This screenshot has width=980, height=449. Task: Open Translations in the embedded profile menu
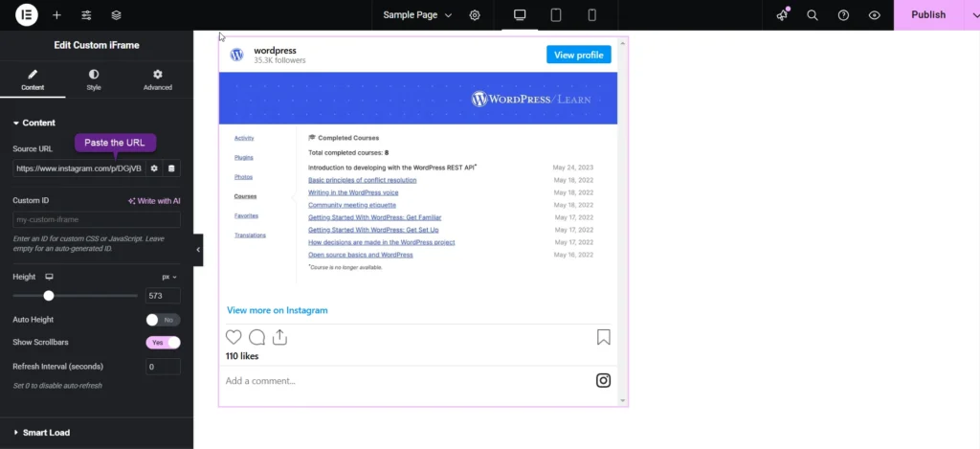tap(250, 236)
